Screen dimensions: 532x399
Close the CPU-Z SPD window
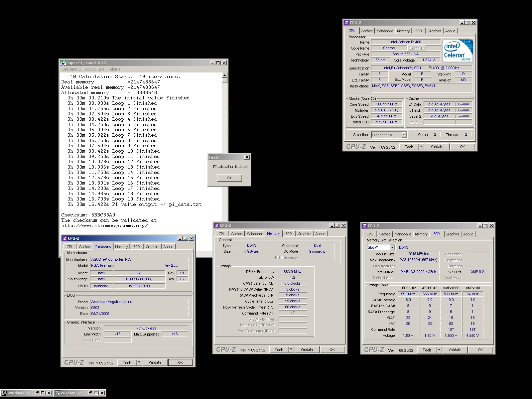tap(491, 226)
